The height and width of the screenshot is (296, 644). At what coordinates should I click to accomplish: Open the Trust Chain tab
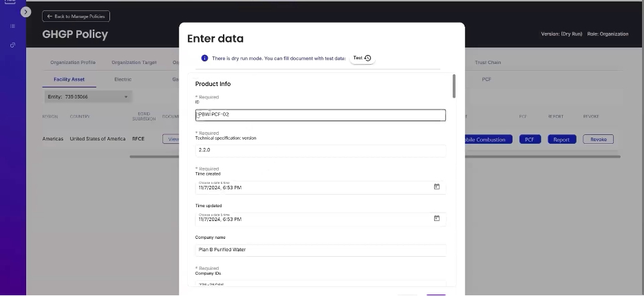point(488,63)
